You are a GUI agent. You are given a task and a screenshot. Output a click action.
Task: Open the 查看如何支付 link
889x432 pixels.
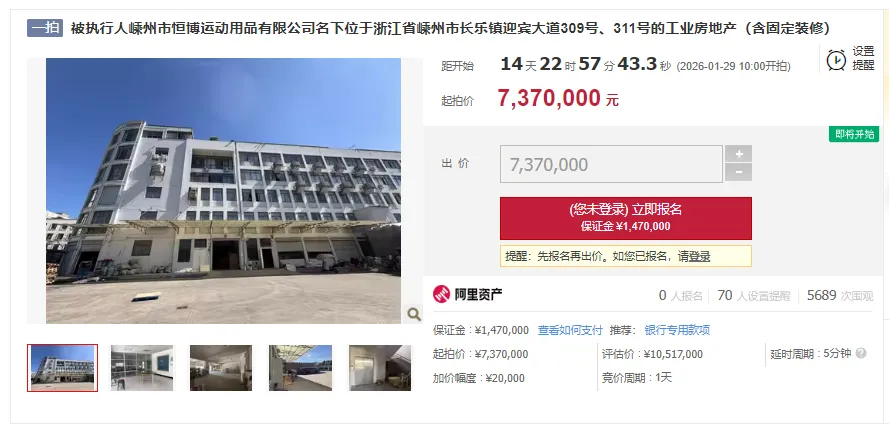(x=570, y=330)
